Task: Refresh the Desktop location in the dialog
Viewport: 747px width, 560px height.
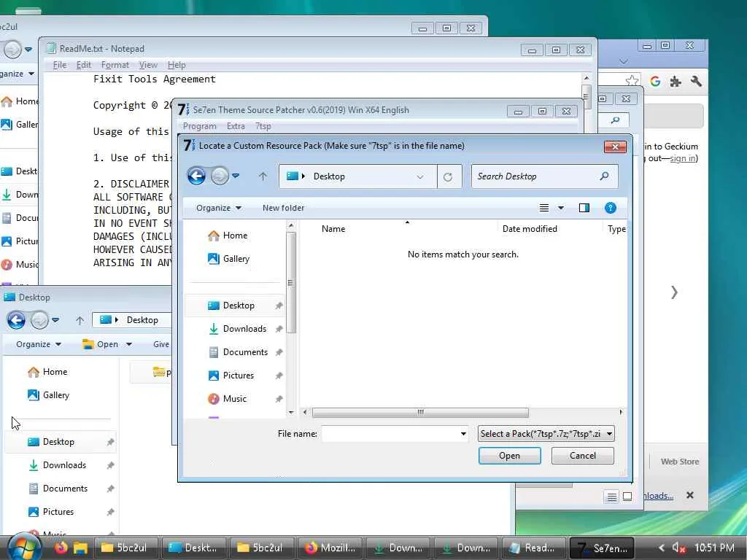Action: click(448, 176)
